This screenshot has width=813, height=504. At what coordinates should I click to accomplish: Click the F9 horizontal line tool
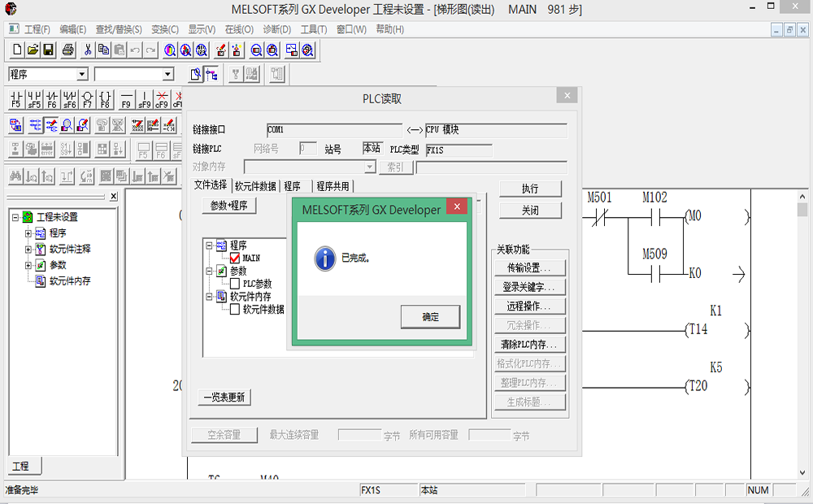pyautogui.click(x=126, y=99)
